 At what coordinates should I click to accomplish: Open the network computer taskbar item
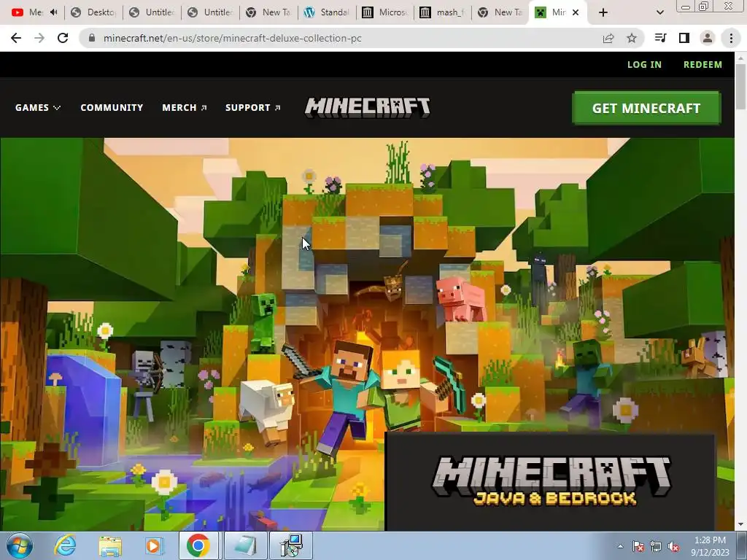coord(291,545)
